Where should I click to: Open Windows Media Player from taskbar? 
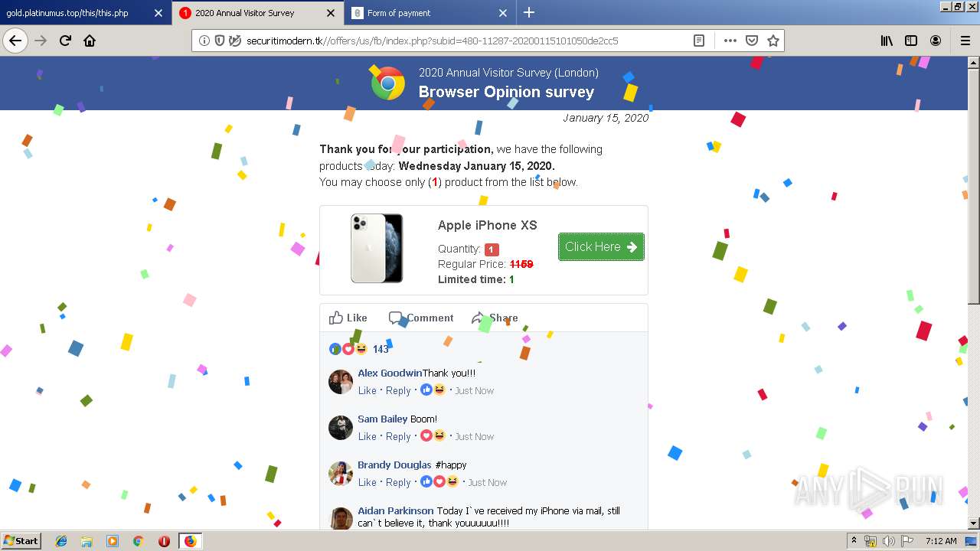(113, 541)
